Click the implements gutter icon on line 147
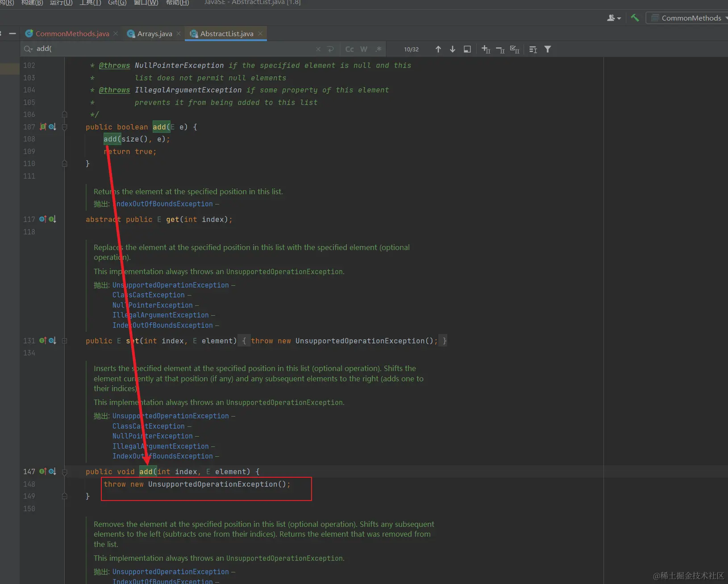The width and height of the screenshot is (728, 584). 43,471
